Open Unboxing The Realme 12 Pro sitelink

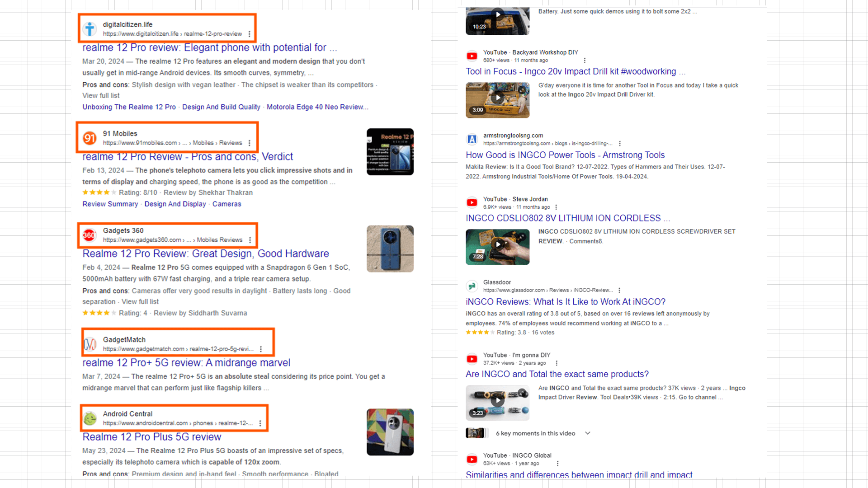click(x=129, y=107)
